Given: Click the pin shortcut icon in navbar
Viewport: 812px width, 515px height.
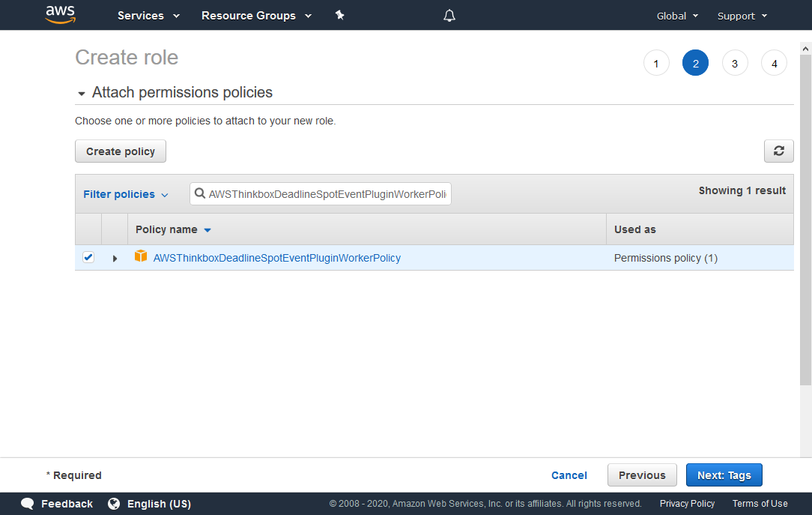Looking at the screenshot, I should [x=339, y=15].
